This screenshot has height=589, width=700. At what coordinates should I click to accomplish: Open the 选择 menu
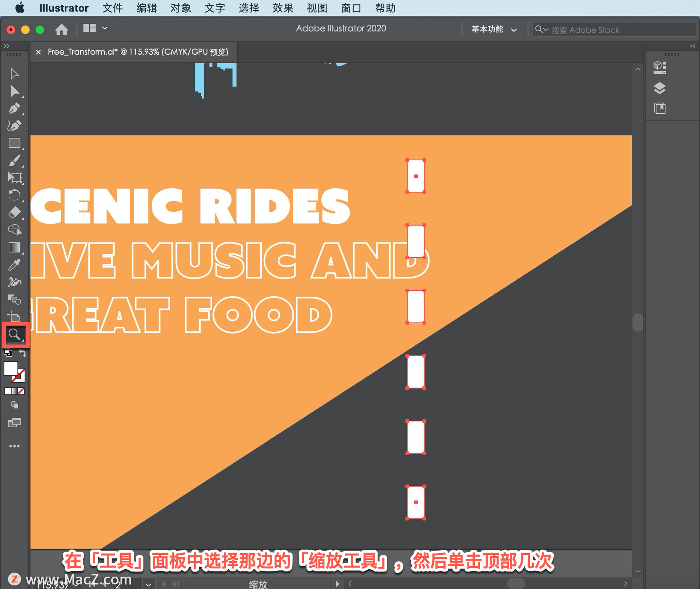249,8
